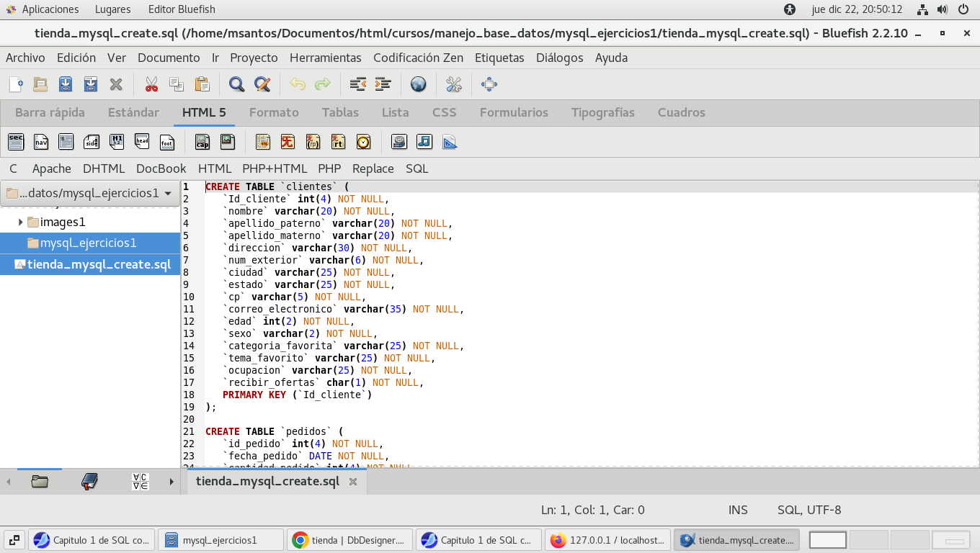Expand the images1 folder tree
Screen dimensions: 980x553
coord(20,222)
